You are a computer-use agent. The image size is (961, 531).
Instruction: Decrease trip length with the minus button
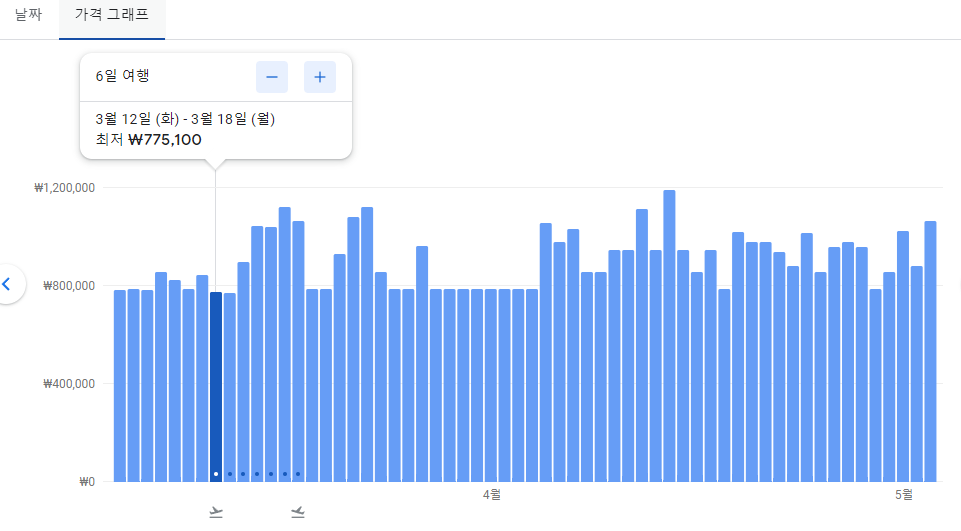tap(272, 77)
